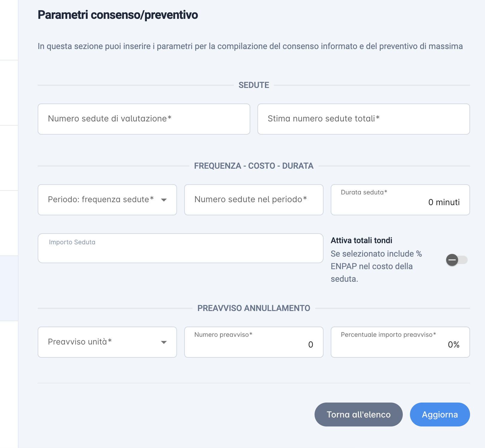Click the Torna all'elenco button
The width and height of the screenshot is (485, 448).
click(x=359, y=415)
